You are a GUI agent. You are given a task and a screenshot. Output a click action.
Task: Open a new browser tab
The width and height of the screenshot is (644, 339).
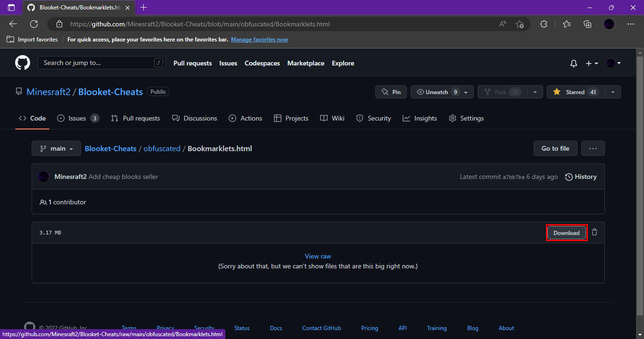144,8
